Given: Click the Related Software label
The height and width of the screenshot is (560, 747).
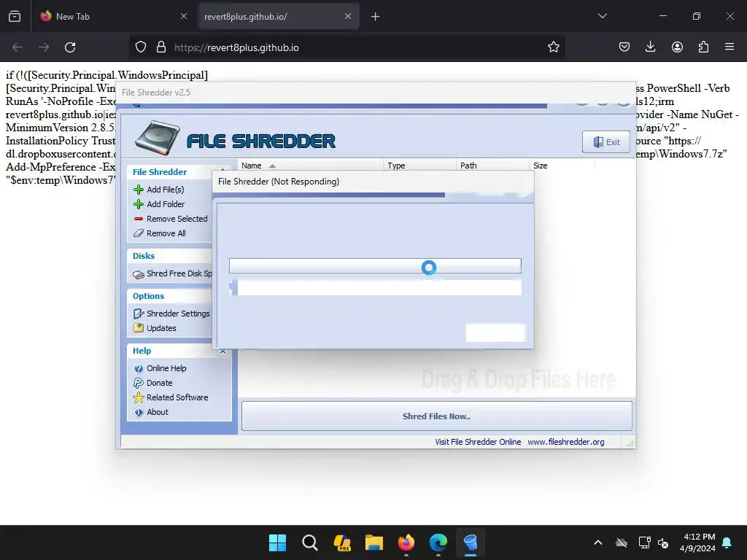Looking at the screenshot, I should coord(177,397).
